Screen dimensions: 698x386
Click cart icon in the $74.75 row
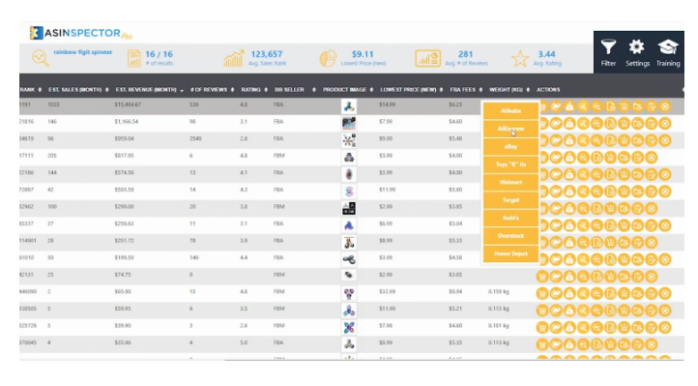(x=542, y=276)
